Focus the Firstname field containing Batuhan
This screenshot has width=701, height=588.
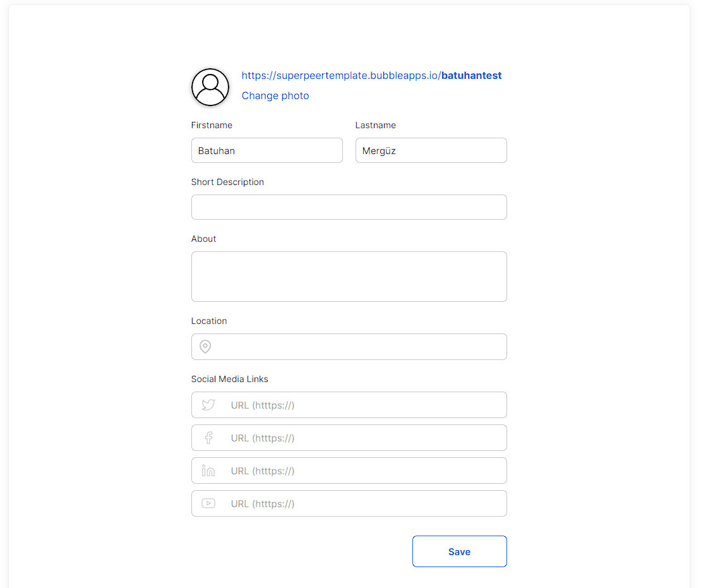coord(267,150)
